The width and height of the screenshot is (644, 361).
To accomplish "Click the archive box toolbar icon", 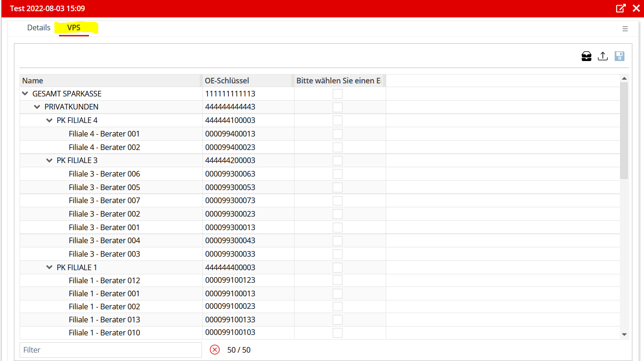I will 586,56.
